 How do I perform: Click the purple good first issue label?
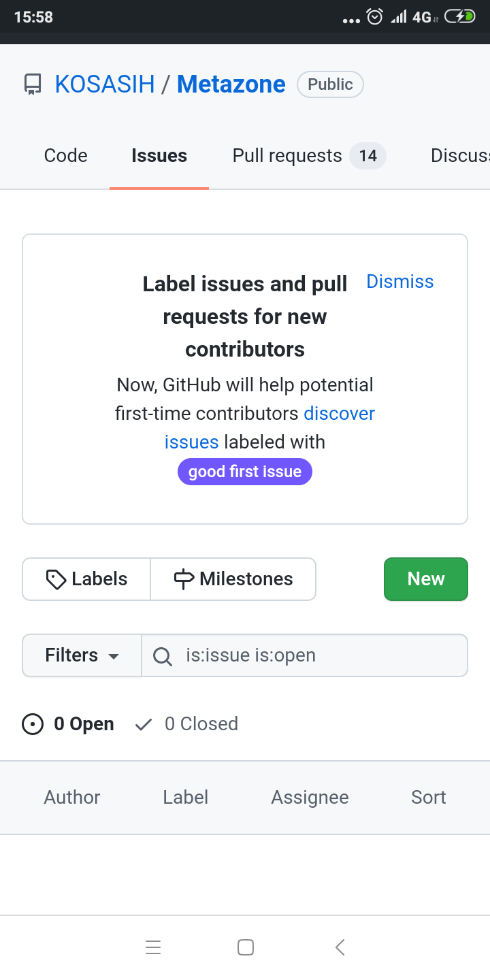245,472
